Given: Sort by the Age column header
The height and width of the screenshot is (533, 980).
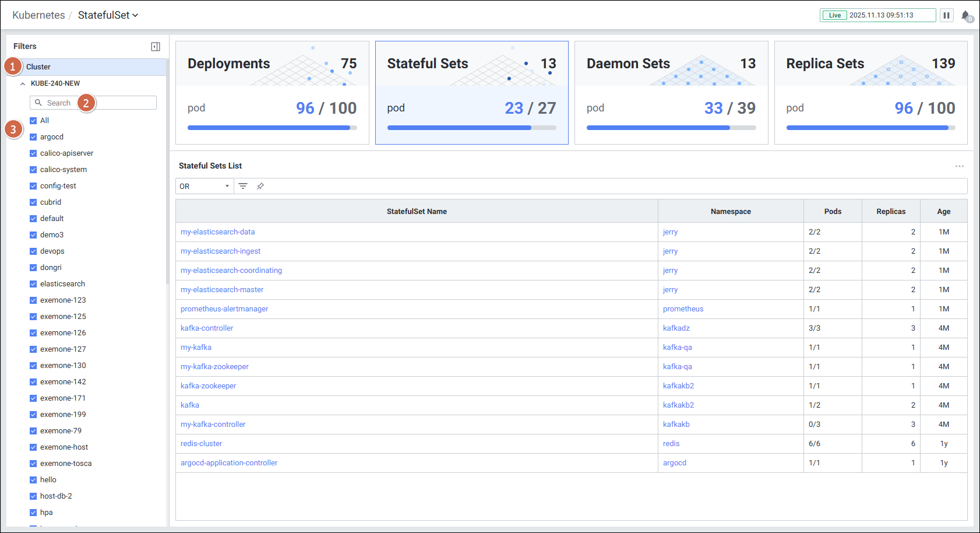Looking at the screenshot, I should tap(943, 212).
